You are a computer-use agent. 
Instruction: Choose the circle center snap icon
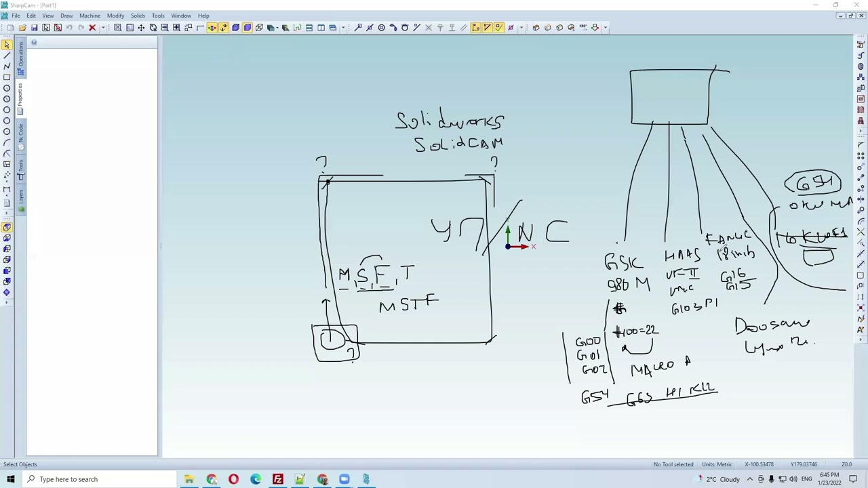[381, 28]
